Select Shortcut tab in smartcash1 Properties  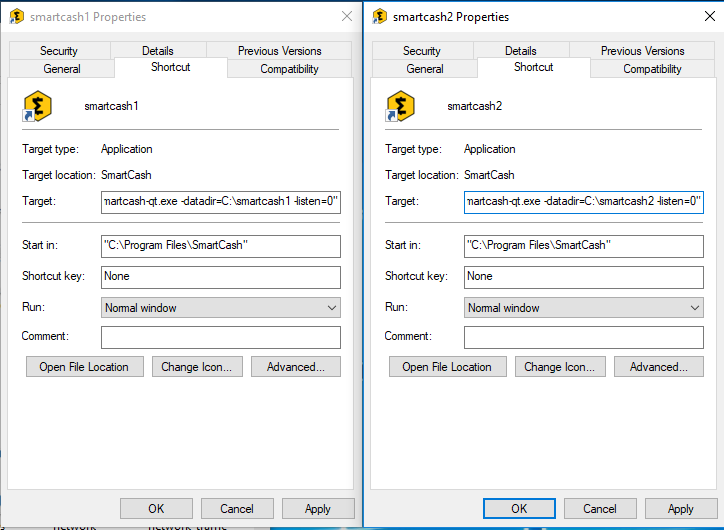171,67
